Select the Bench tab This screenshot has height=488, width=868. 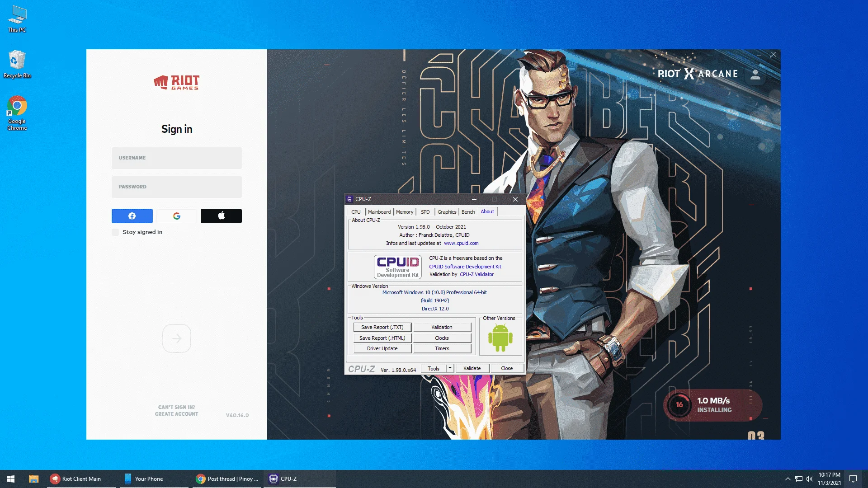[468, 212]
